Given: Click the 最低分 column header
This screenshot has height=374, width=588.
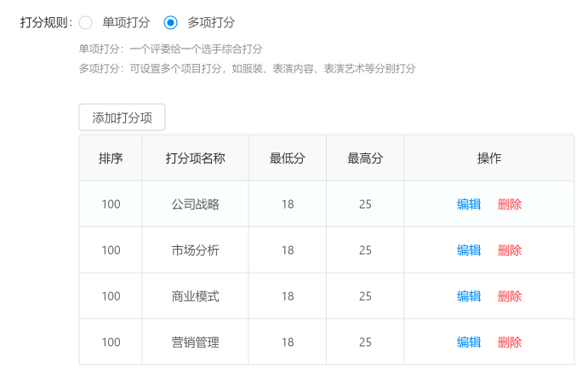Looking at the screenshot, I should (x=288, y=158).
